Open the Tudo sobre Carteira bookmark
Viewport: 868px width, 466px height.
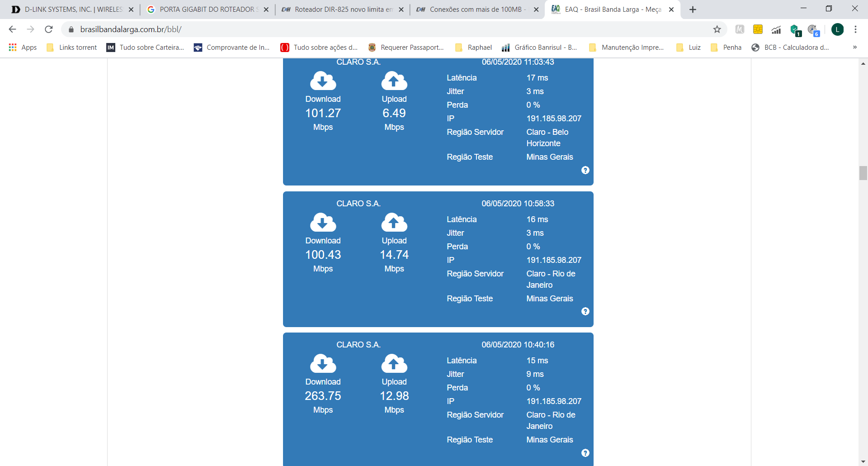pyautogui.click(x=146, y=48)
